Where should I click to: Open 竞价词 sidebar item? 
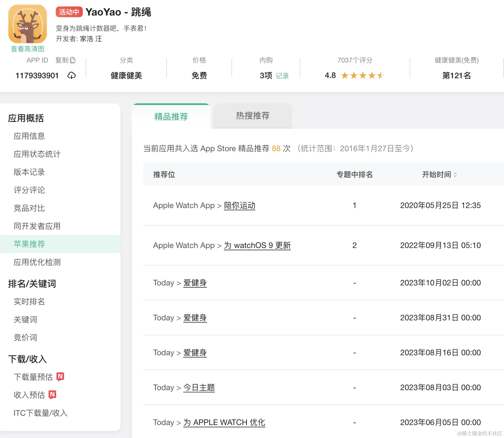click(25, 338)
